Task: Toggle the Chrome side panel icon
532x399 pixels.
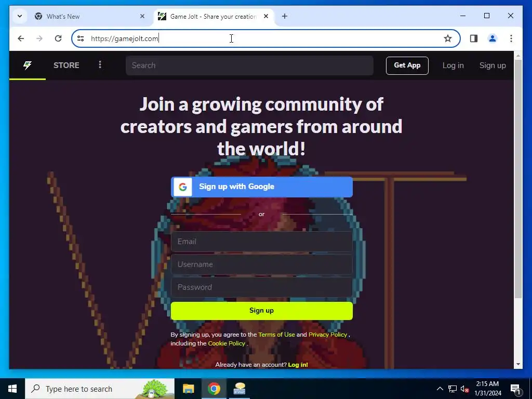Action: click(x=474, y=38)
